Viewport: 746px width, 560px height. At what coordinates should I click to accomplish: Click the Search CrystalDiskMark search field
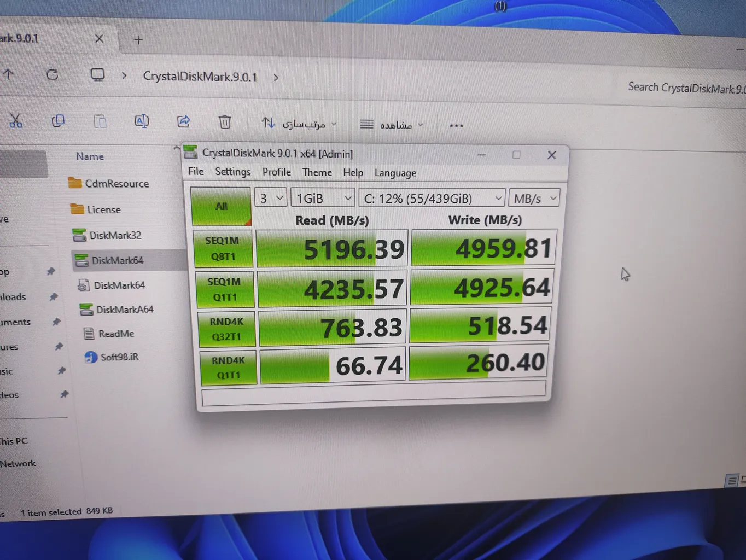[x=685, y=88]
